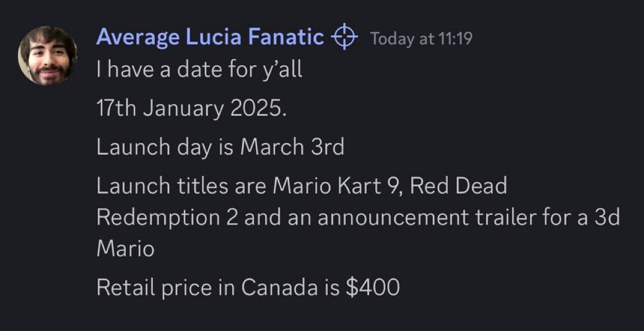This screenshot has height=331, width=644.
Task: Click the crosshair role icon beside username
Action: [x=343, y=38]
